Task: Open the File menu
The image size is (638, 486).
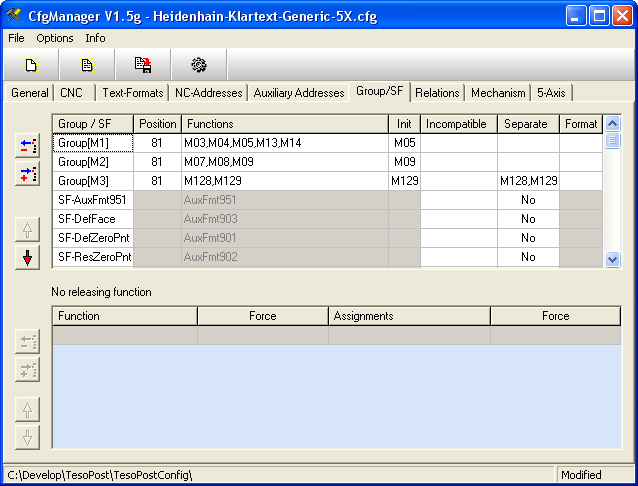Action: (x=16, y=38)
